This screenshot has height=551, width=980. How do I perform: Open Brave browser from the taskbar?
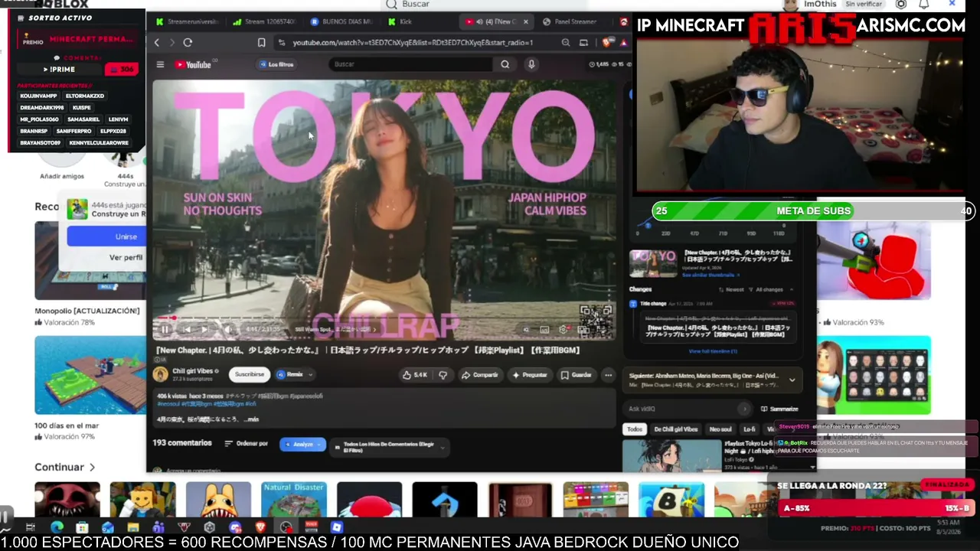point(260,527)
